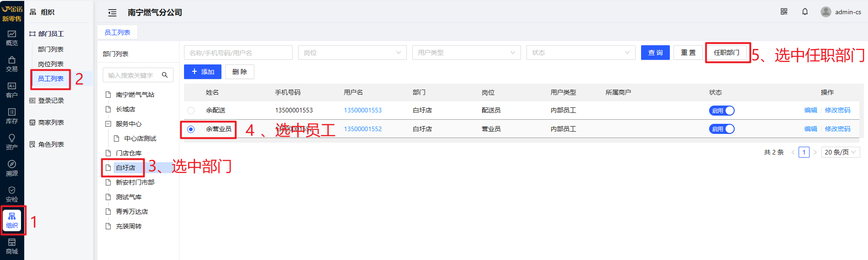868x260 pixels.
Task: Select the radio button for 余配送
Action: pyautogui.click(x=191, y=111)
